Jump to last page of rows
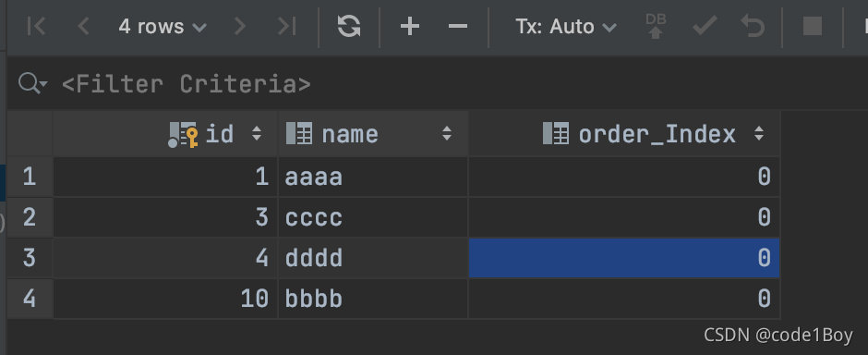Image resolution: width=868 pixels, height=355 pixels. tap(287, 26)
